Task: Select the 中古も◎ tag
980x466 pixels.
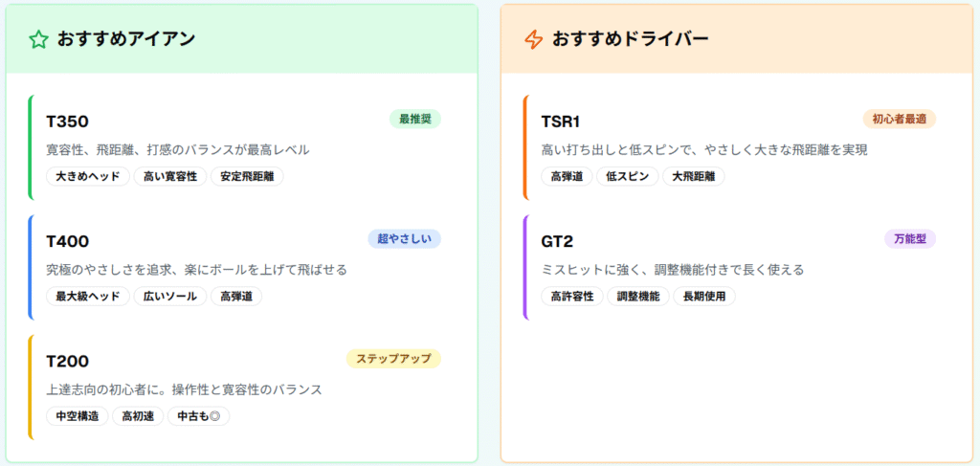Action: 199,416
